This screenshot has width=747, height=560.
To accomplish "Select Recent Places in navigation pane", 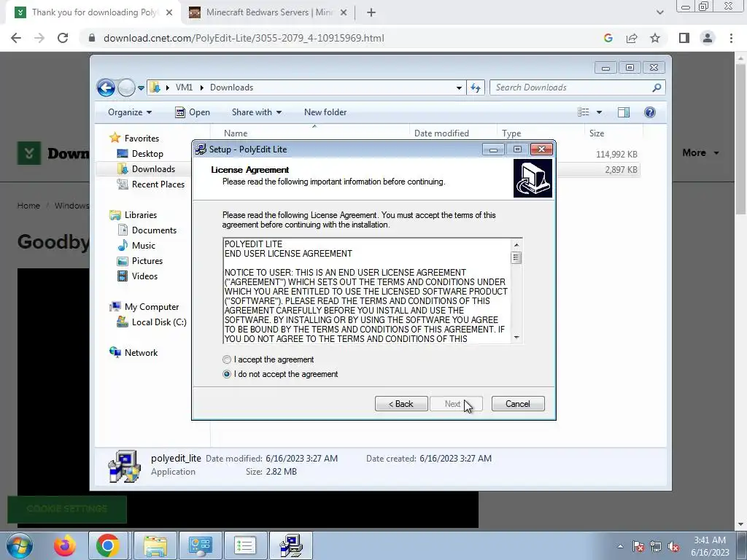I will 158,184.
